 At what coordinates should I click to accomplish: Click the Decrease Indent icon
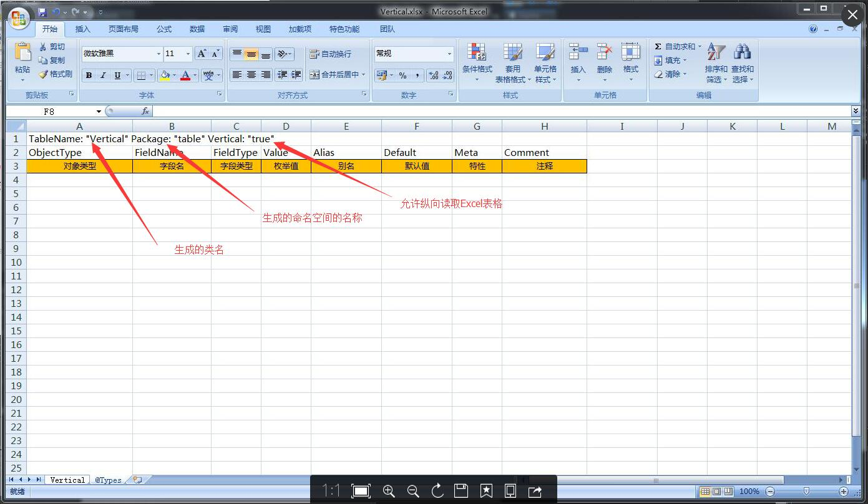point(282,75)
